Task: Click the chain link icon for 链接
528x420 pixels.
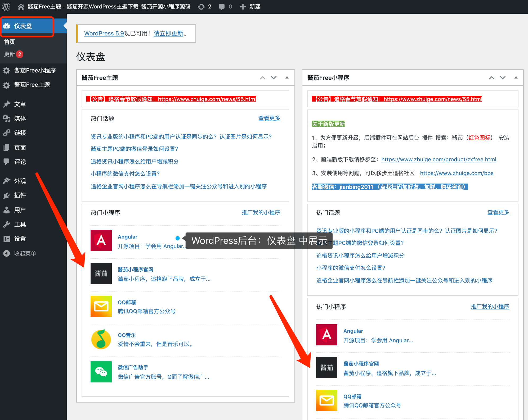Action: [6, 133]
